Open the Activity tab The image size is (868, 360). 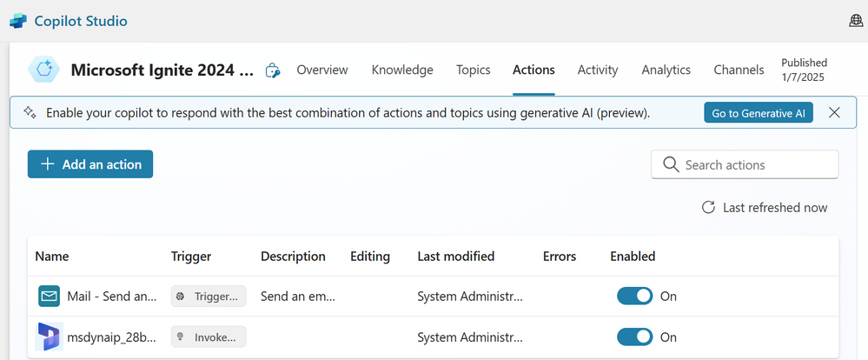click(598, 70)
